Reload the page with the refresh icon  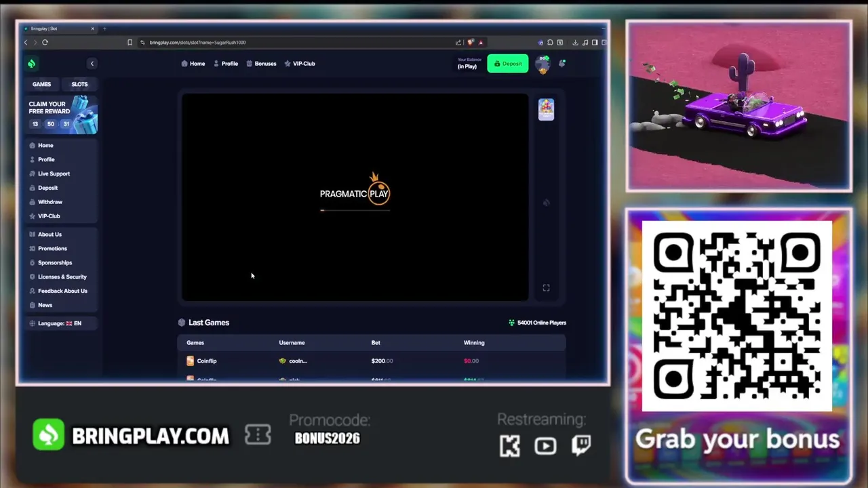click(x=45, y=42)
